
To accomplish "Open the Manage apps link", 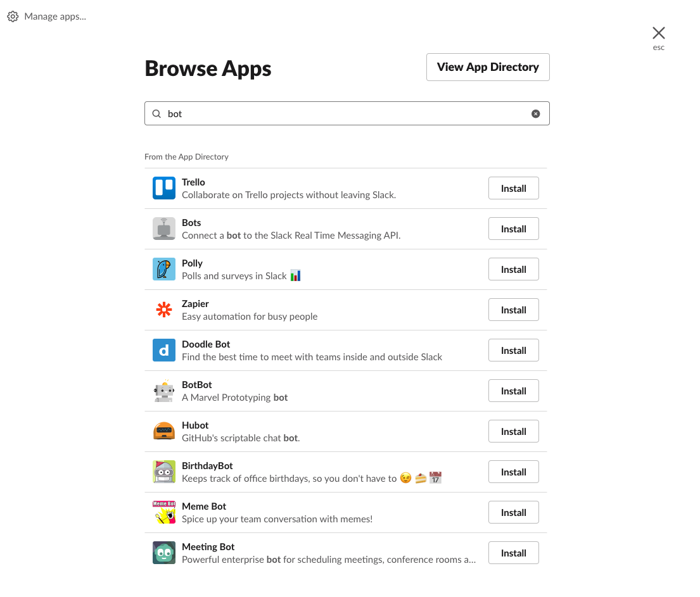I will (55, 16).
